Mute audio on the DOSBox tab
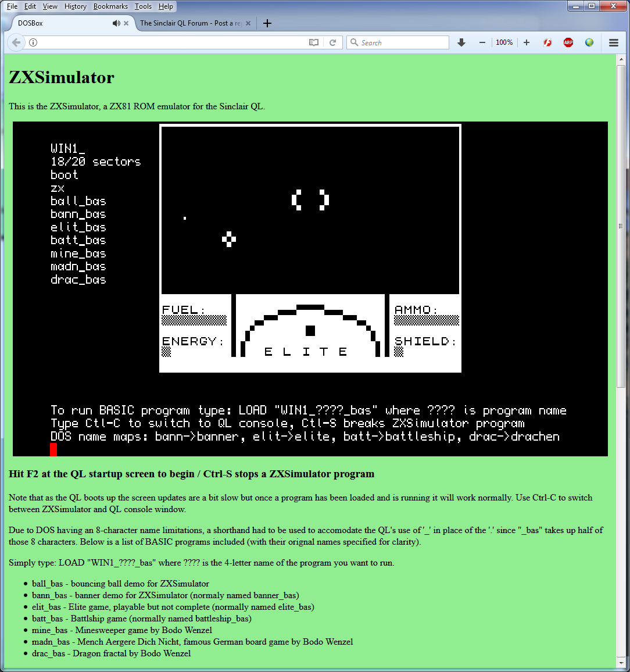Image resolution: width=630 pixels, height=672 pixels. (116, 23)
